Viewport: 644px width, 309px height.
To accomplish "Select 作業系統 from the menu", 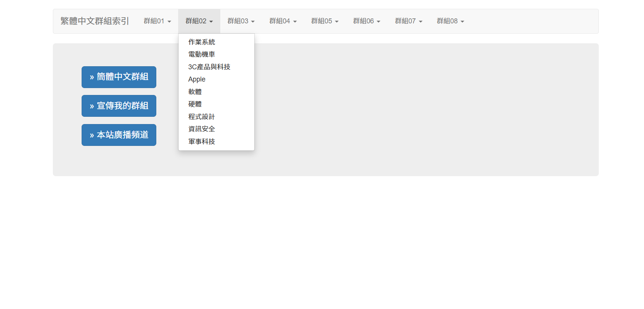I will click(x=216, y=42).
